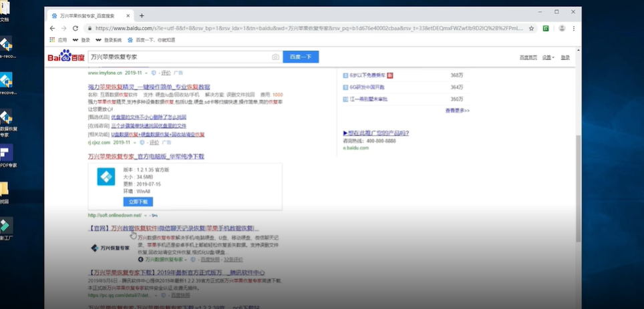
Task: Expand the arrow next to rj.cjxz.com
Action: (x=135, y=143)
